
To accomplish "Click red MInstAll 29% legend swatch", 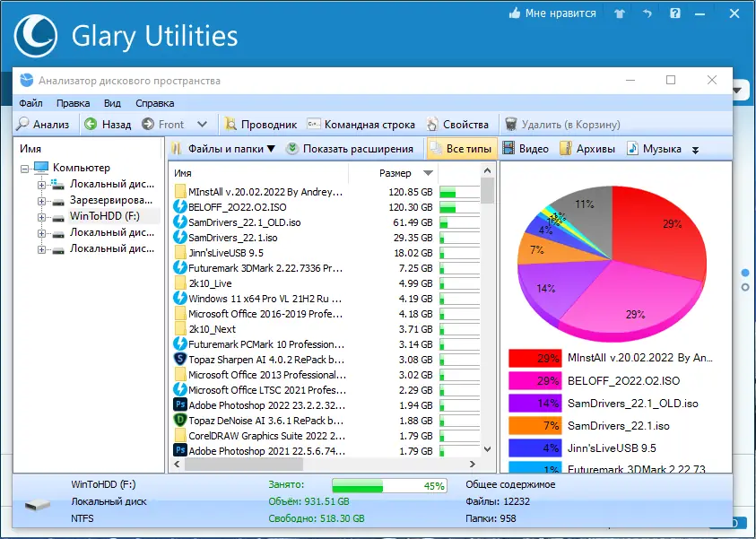I will [x=534, y=359].
